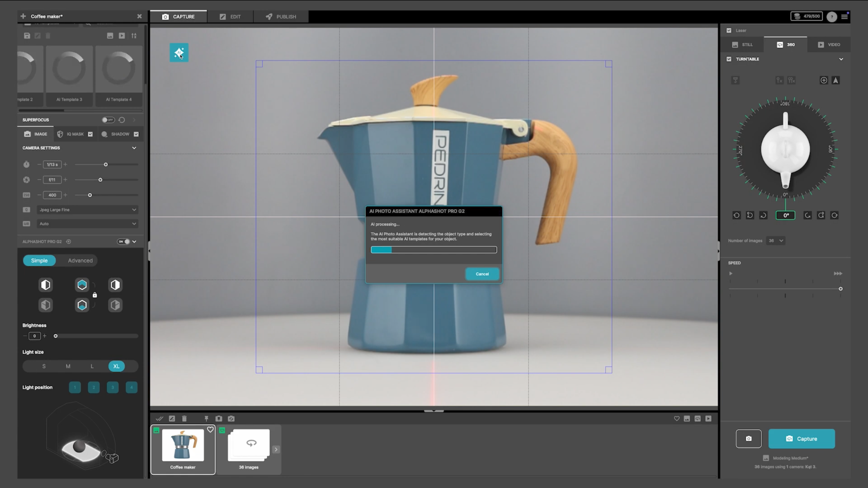The width and height of the screenshot is (868, 488).
Task: Switch to the Publish tab
Action: pos(281,17)
